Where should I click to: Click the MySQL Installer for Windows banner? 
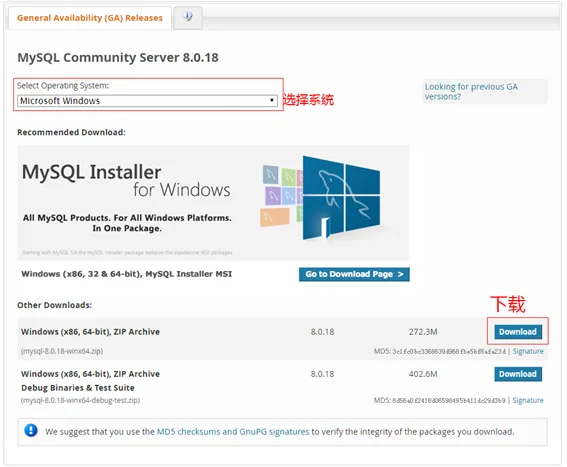(x=213, y=203)
